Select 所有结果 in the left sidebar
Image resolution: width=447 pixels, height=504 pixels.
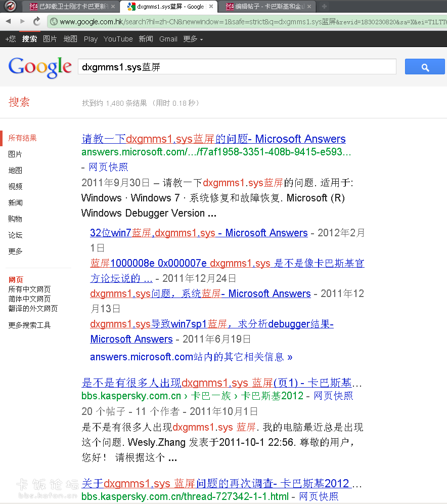[x=22, y=138]
